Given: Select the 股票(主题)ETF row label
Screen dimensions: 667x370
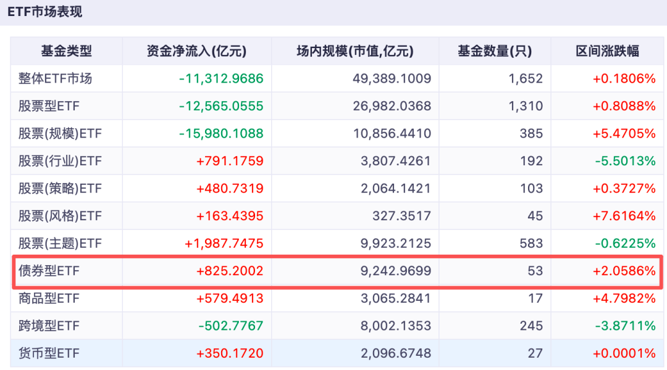Looking at the screenshot, I should (x=60, y=243).
